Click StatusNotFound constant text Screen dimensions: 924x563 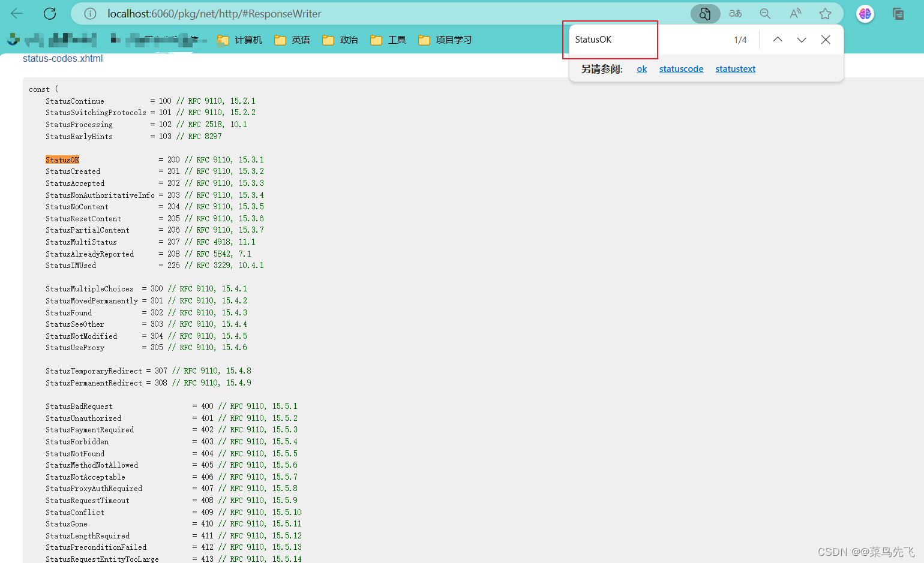pyautogui.click(x=75, y=453)
